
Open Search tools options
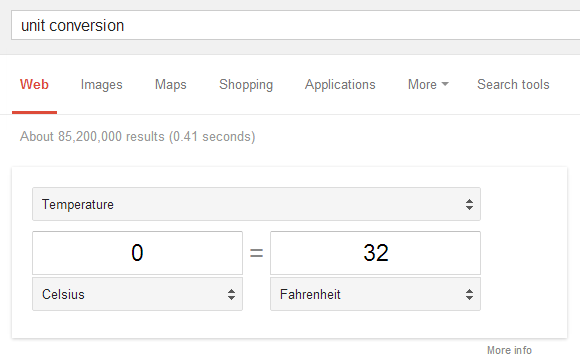tap(513, 84)
